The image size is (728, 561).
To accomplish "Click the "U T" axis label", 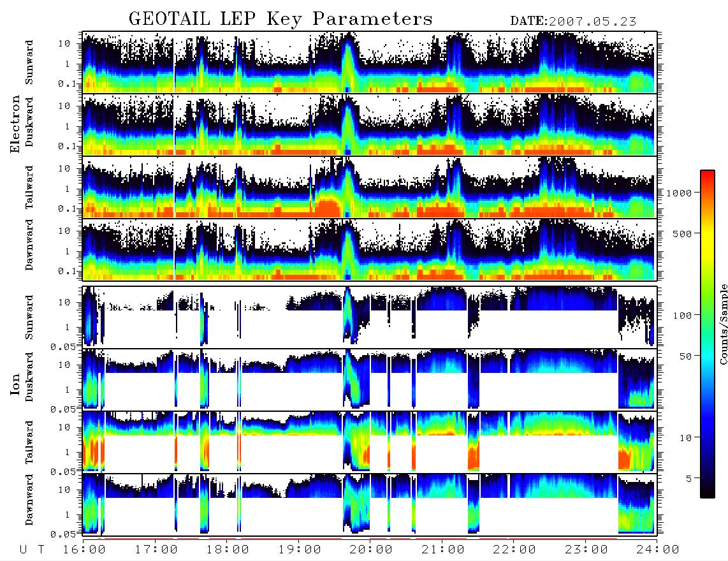I will pyautogui.click(x=33, y=550).
